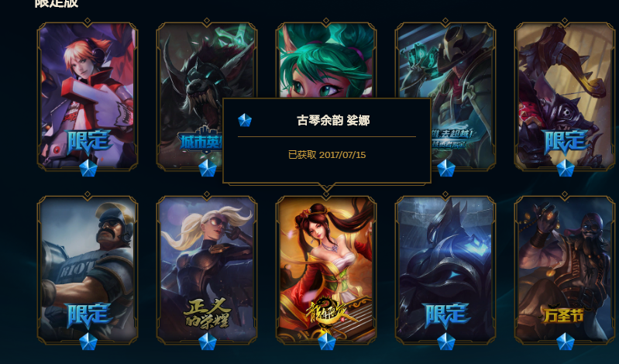Click the blue gem under guqin player card
619x364 pixels.
[327, 342]
